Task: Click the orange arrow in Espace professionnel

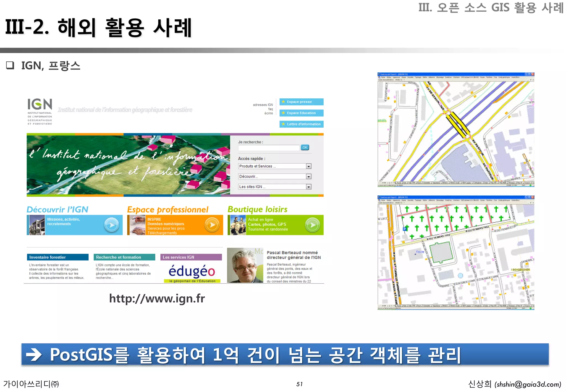Action: pyautogui.click(x=212, y=225)
